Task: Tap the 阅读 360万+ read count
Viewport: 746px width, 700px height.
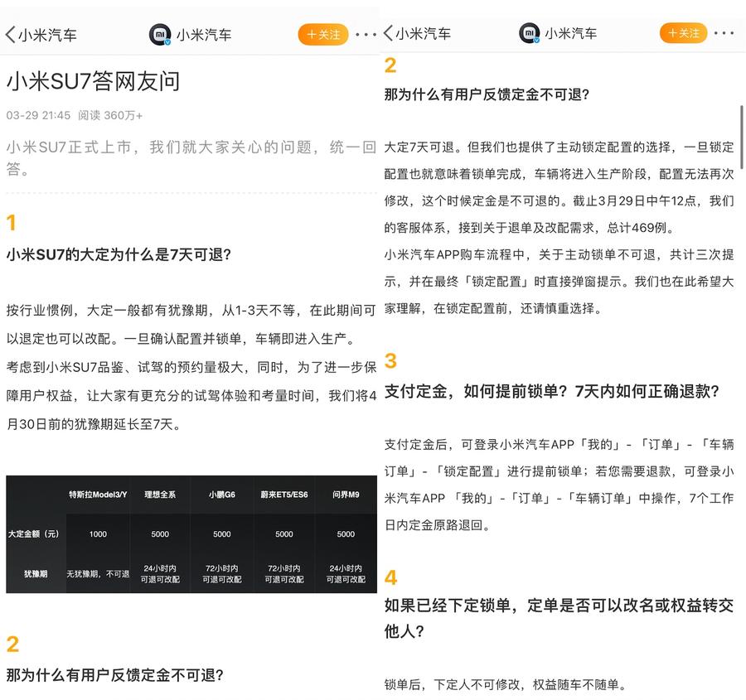Action: (x=110, y=115)
